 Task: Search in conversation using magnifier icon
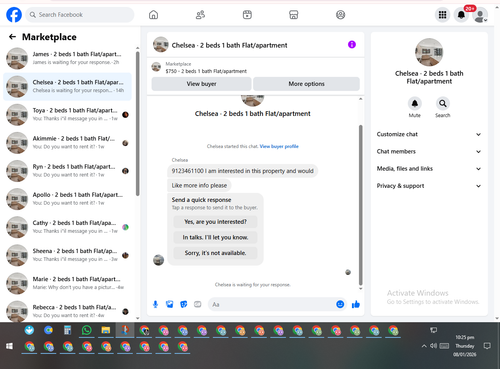click(443, 103)
